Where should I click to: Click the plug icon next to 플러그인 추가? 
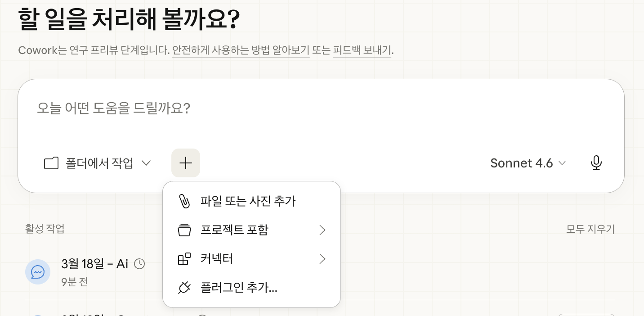[184, 288]
